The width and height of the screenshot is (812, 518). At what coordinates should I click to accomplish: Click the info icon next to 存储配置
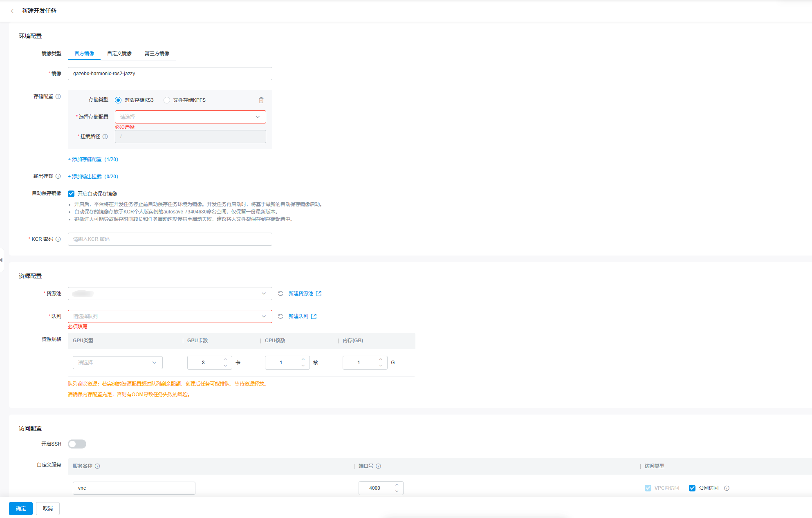[58, 96]
